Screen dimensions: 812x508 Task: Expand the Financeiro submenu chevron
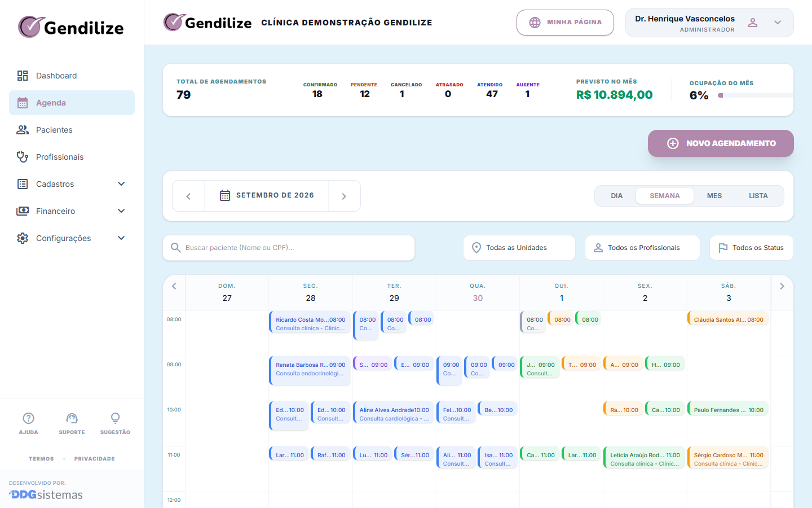tap(121, 211)
